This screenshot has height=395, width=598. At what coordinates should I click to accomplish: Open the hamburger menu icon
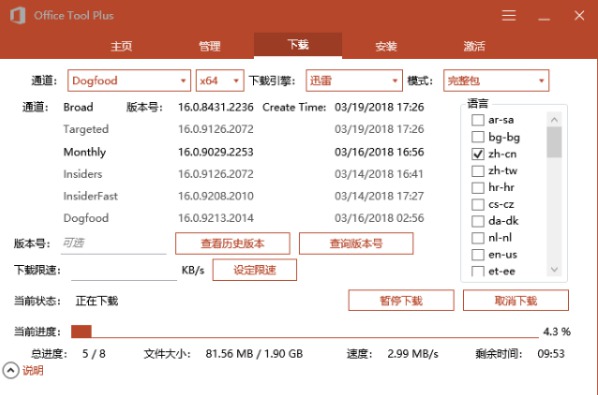[509, 16]
